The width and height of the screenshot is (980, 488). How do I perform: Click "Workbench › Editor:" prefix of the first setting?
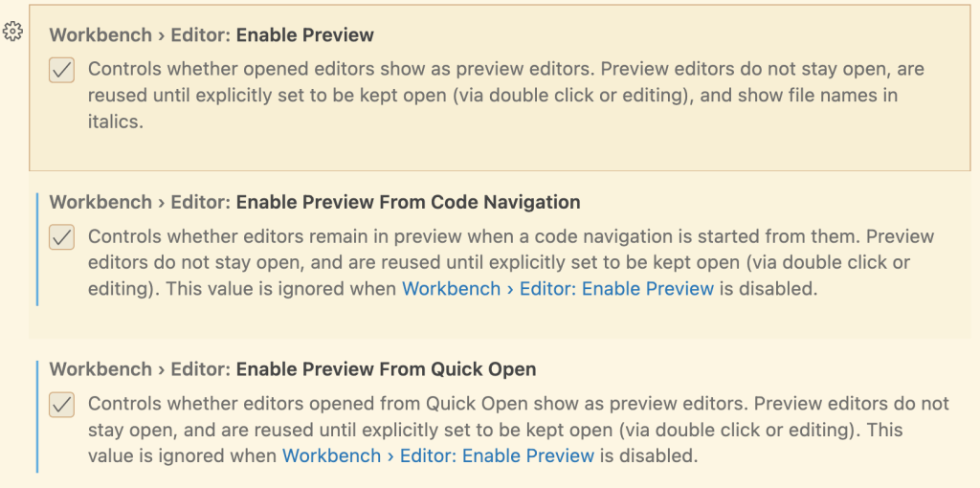pos(140,35)
